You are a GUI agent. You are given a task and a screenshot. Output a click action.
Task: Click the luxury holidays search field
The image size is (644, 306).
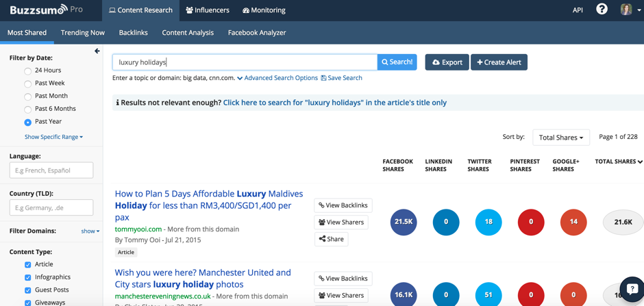click(x=245, y=62)
